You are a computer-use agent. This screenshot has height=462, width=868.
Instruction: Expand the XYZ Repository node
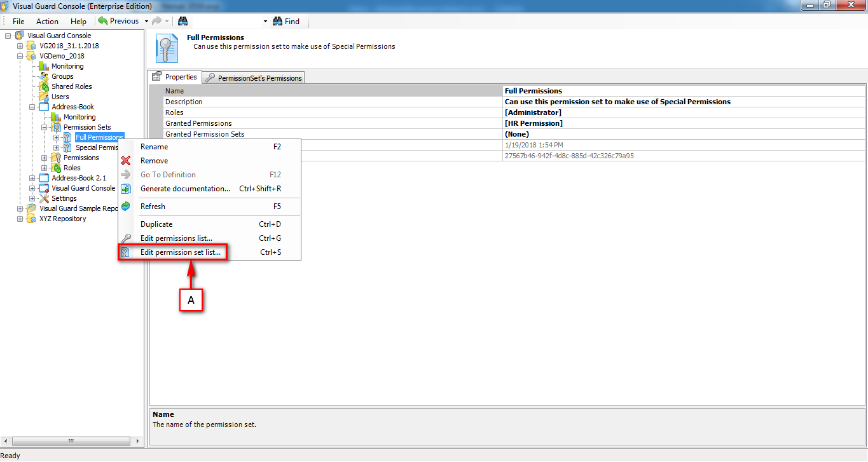(20, 219)
